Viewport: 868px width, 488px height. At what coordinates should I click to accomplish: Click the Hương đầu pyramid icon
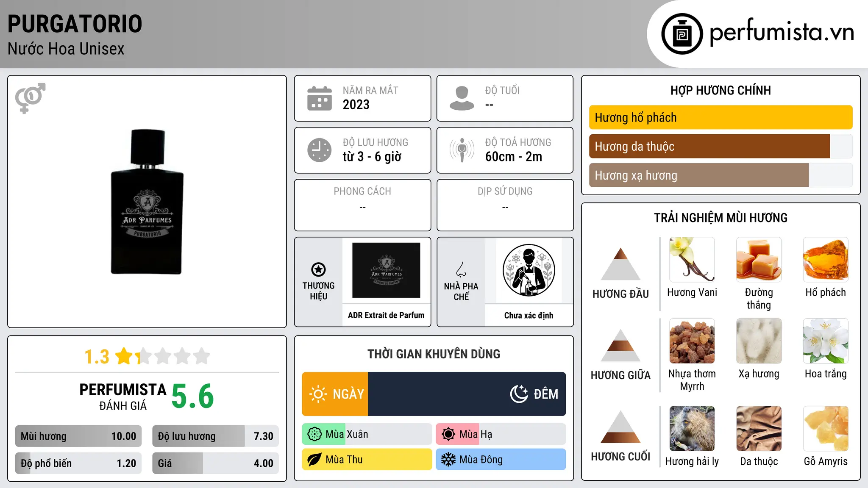pyautogui.click(x=620, y=263)
